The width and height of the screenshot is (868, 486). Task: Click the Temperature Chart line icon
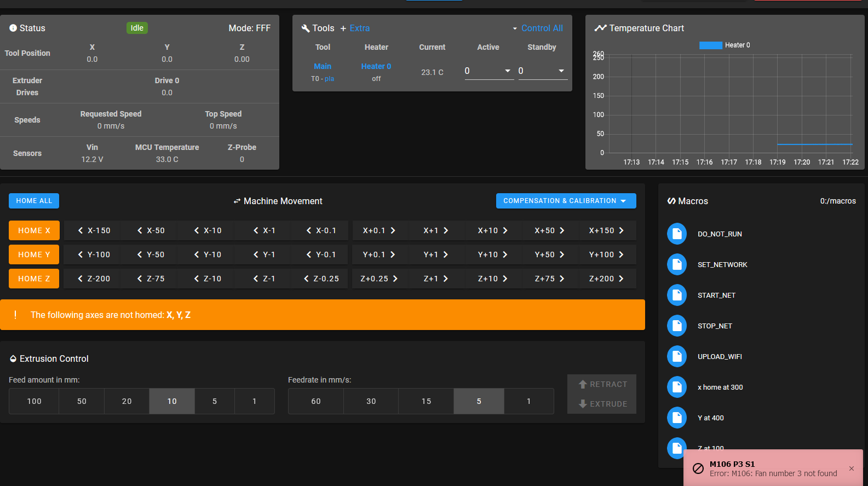601,28
